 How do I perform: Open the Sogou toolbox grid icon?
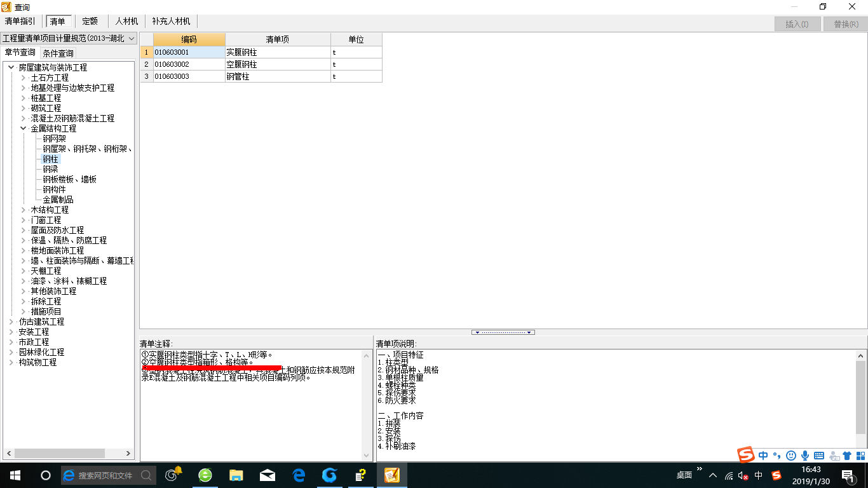coord(861,456)
